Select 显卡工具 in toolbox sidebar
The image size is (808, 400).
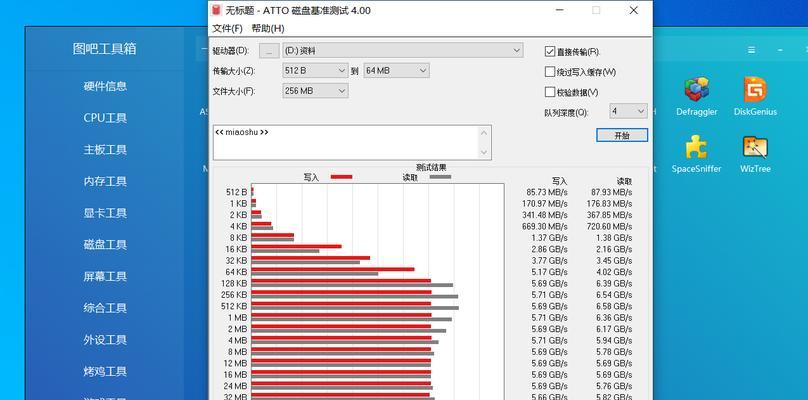pos(105,213)
